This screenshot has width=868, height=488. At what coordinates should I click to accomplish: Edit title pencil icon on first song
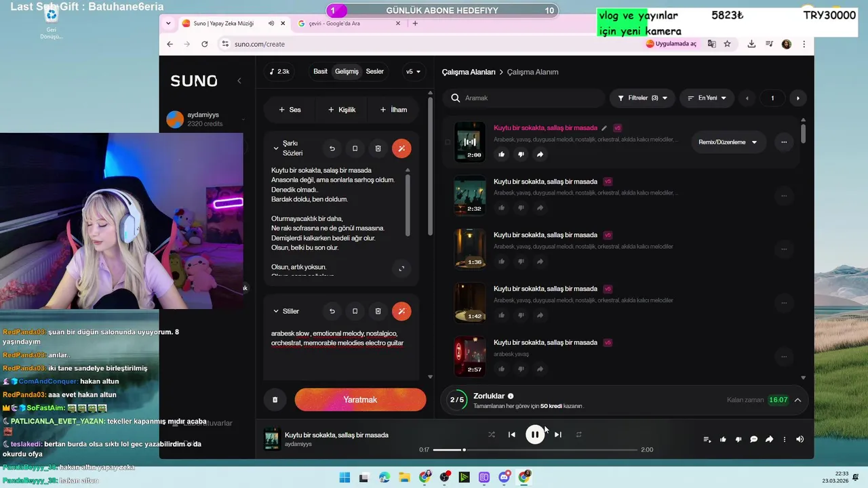point(604,127)
